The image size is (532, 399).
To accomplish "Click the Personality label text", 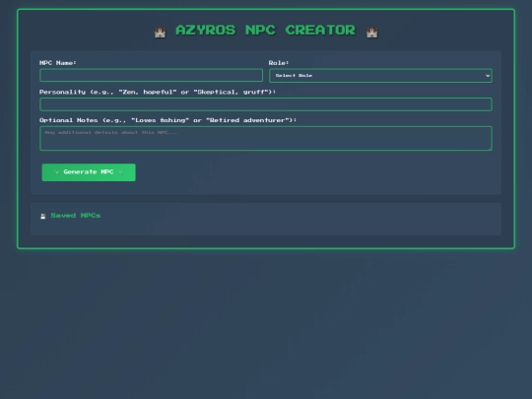I will click(x=158, y=92).
